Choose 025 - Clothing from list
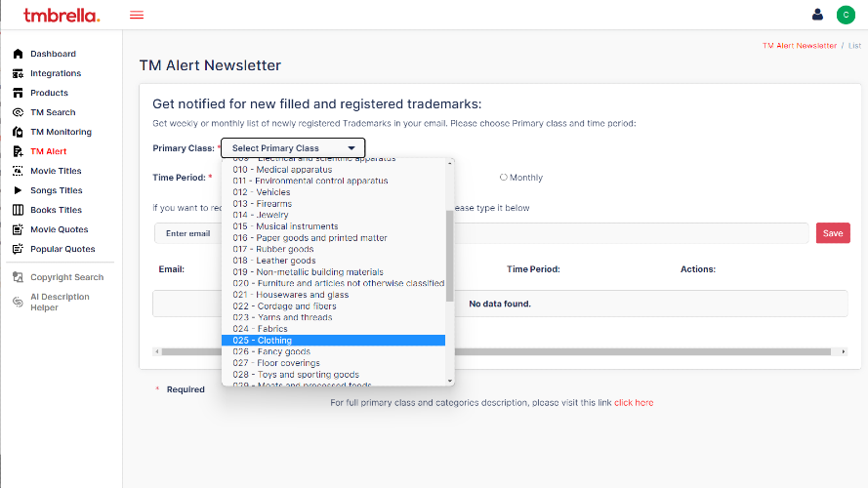 coord(333,341)
